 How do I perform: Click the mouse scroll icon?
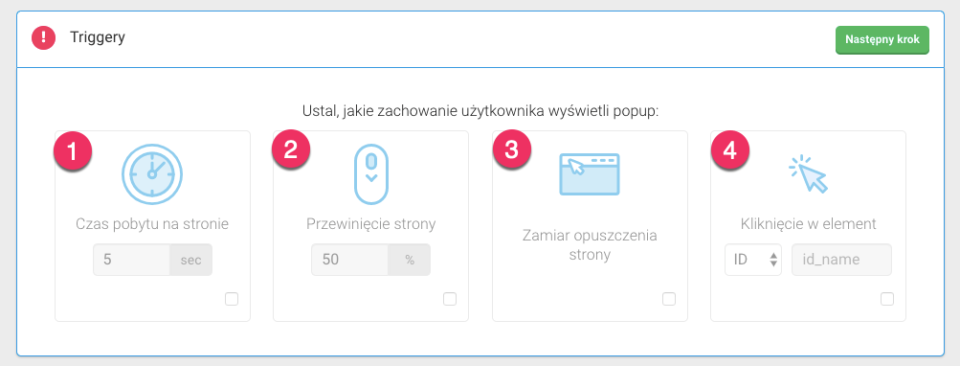pos(371,174)
